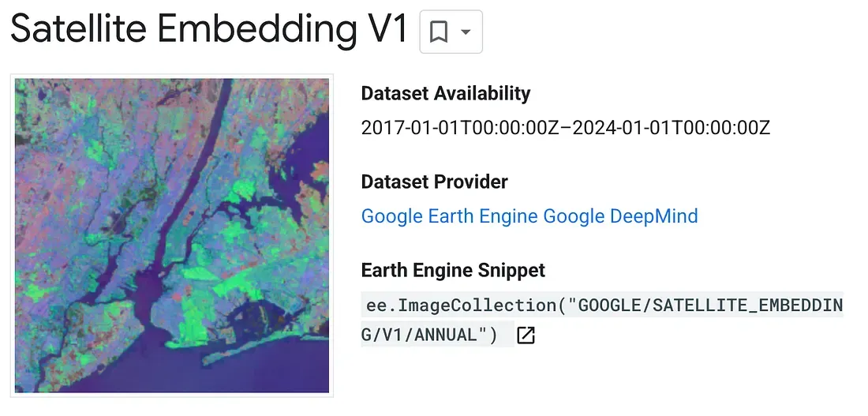Expand the bookmark dropdown arrow
The image size is (868, 416).
(x=466, y=32)
